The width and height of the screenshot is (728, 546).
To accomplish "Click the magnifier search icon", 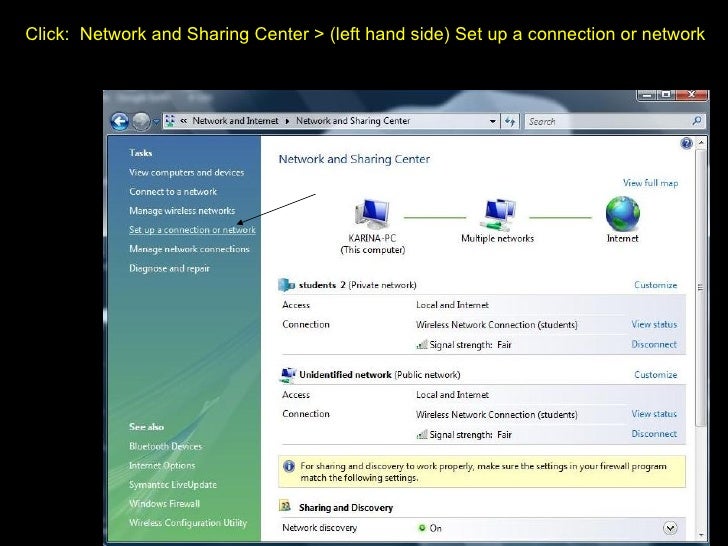I will tap(696, 121).
